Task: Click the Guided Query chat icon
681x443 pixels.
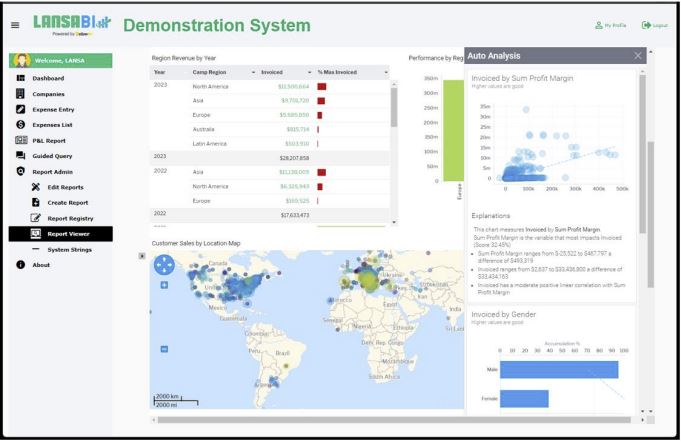Action: coord(20,156)
